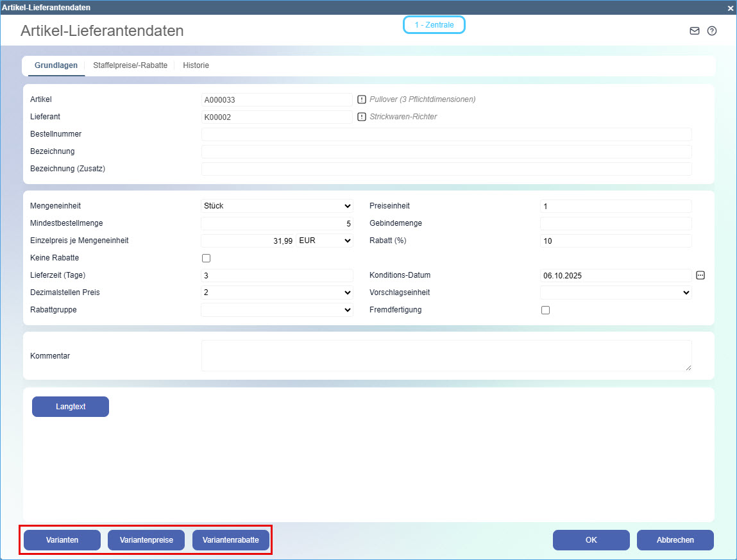Open the Vorschlagseinheit dropdown
This screenshot has width=737, height=560.
[x=616, y=293]
